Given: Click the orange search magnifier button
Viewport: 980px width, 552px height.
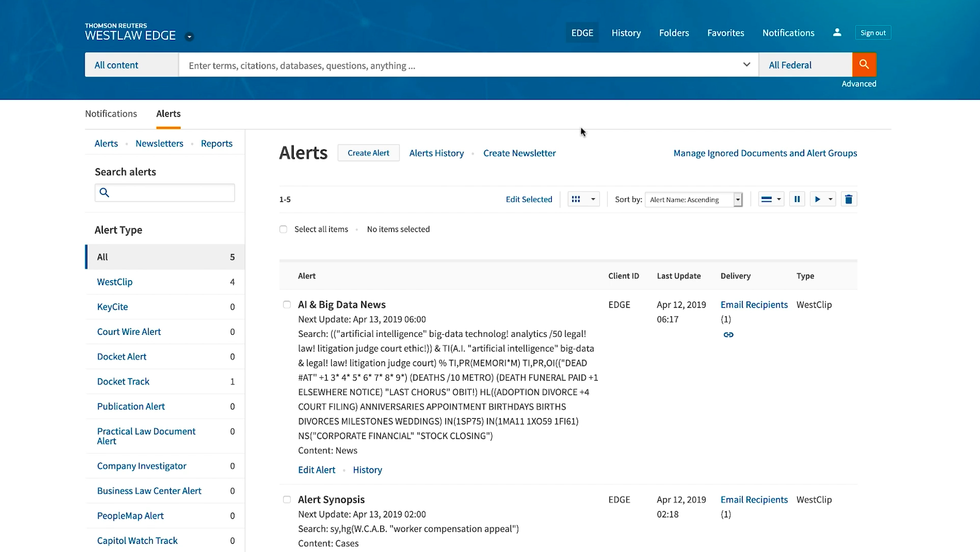Looking at the screenshot, I should pos(864,64).
